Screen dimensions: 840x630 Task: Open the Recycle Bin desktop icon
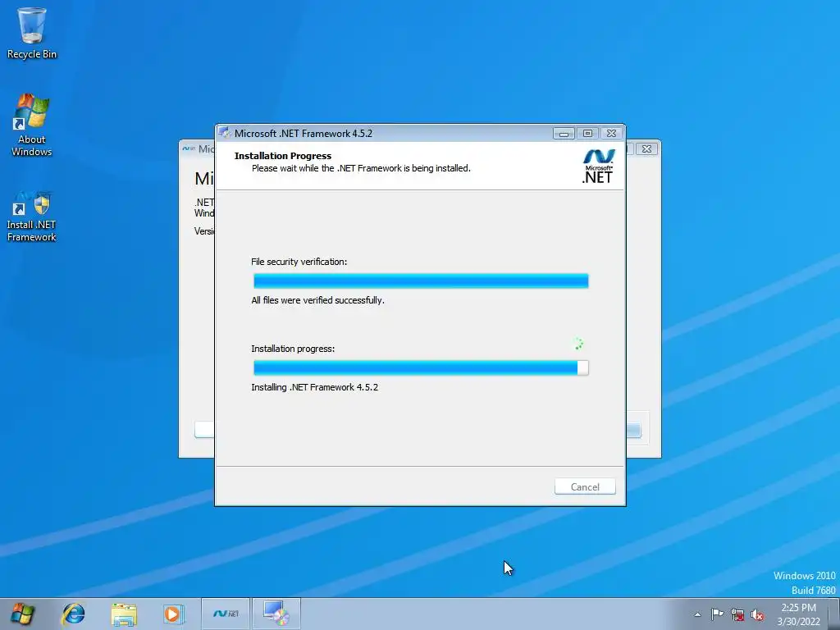[x=32, y=33]
